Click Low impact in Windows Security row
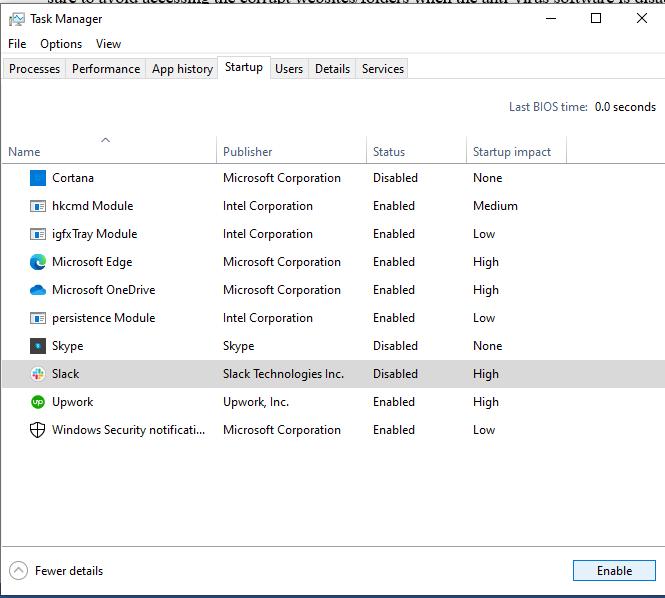 (x=484, y=430)
